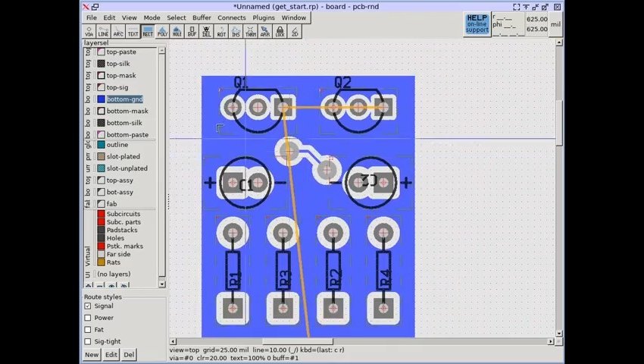Select the DEL remove tool
The image size is (644, 364).
click(x=207, y=32)
